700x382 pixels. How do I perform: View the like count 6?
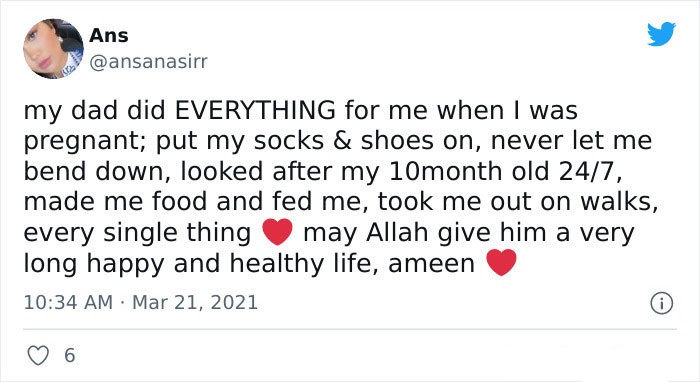(x=70, y=356)
